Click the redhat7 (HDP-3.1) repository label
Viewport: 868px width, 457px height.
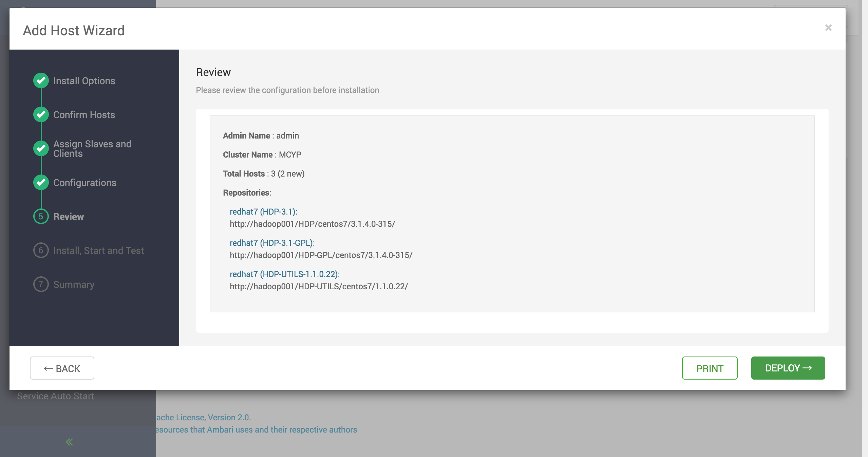[x=263, y=212]
